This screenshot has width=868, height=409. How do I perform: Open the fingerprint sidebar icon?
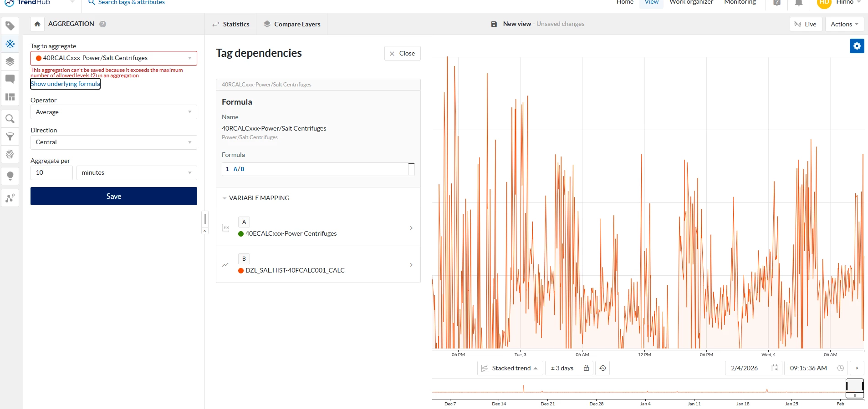(x=10, y=154)
